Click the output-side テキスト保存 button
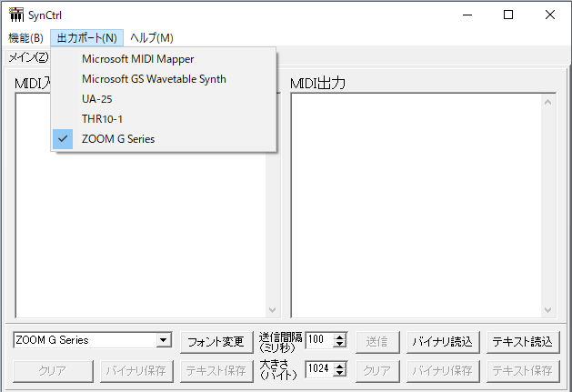This screenshot has width=572, height=392. pyautogui.click(x=523, y=371)
